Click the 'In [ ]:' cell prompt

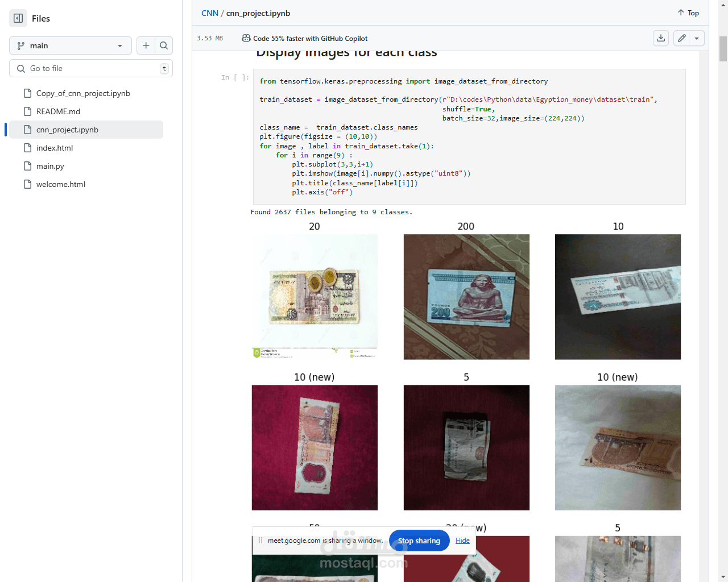235,77
